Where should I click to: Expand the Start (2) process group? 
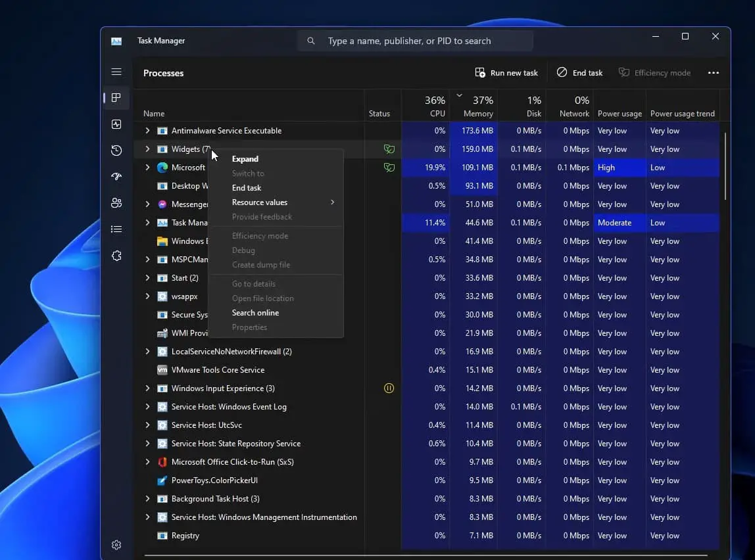[x=147, y=277]
